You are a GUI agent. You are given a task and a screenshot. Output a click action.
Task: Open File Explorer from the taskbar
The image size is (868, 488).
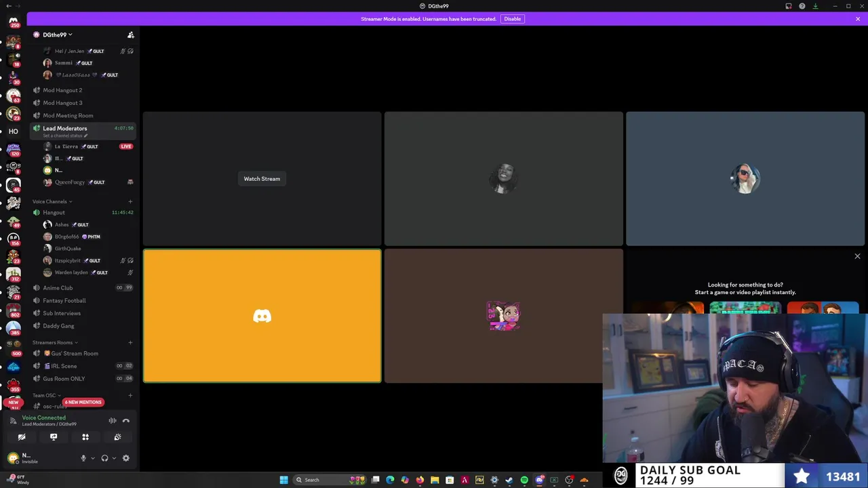[435, 480]
